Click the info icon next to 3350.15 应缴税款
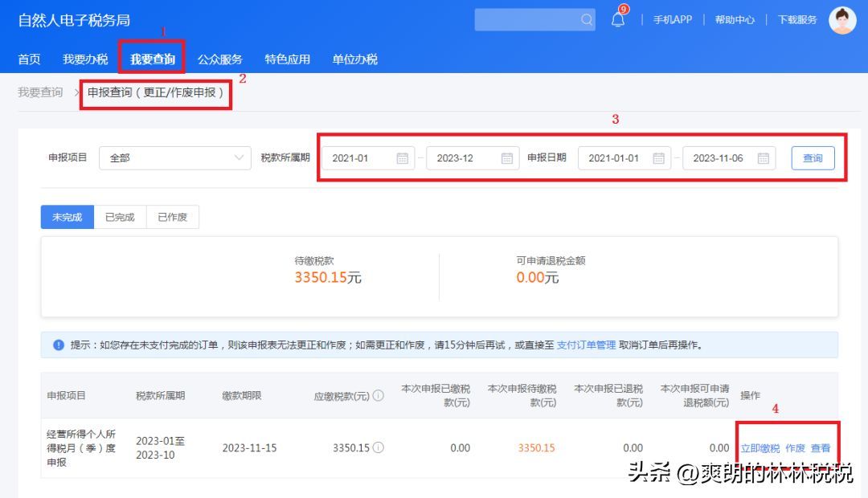 click(379, 448)
